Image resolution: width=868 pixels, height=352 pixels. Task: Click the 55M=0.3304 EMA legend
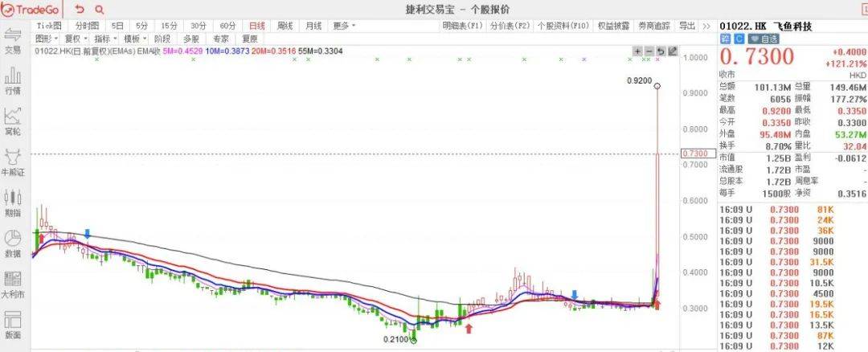point(321,51)
